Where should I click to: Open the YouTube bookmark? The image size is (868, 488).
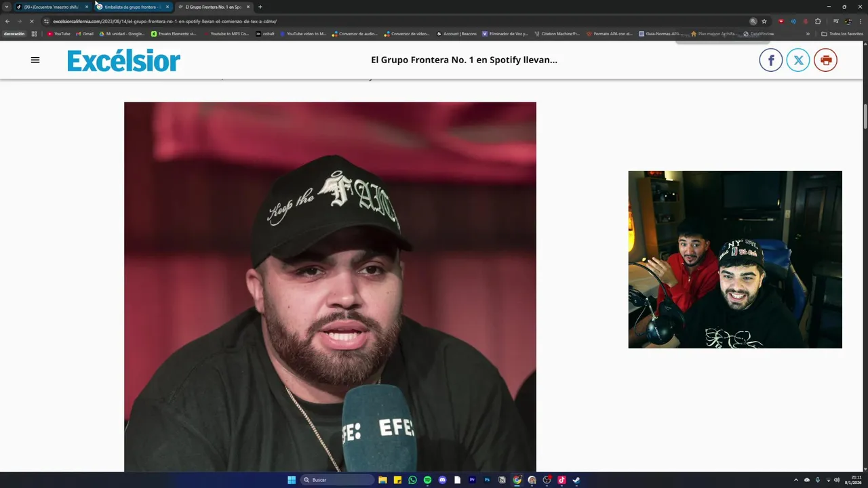pyautogui.click(x=59, y=34)
